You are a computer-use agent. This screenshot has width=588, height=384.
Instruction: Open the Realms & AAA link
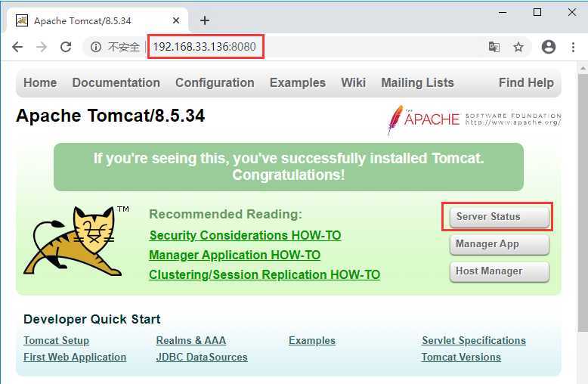191,340
